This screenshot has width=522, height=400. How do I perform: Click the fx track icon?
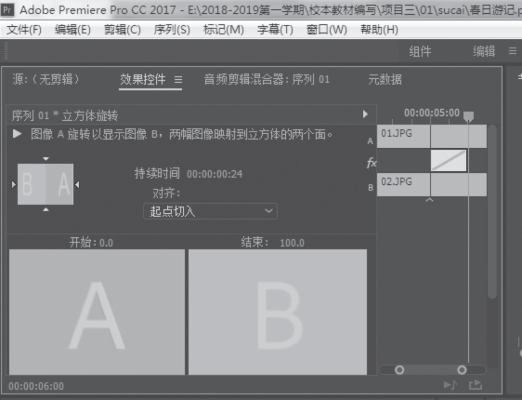[x=371, y=163]
